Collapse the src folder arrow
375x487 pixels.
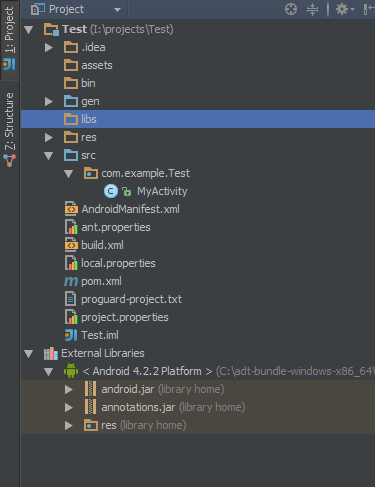tap(49, 156)
